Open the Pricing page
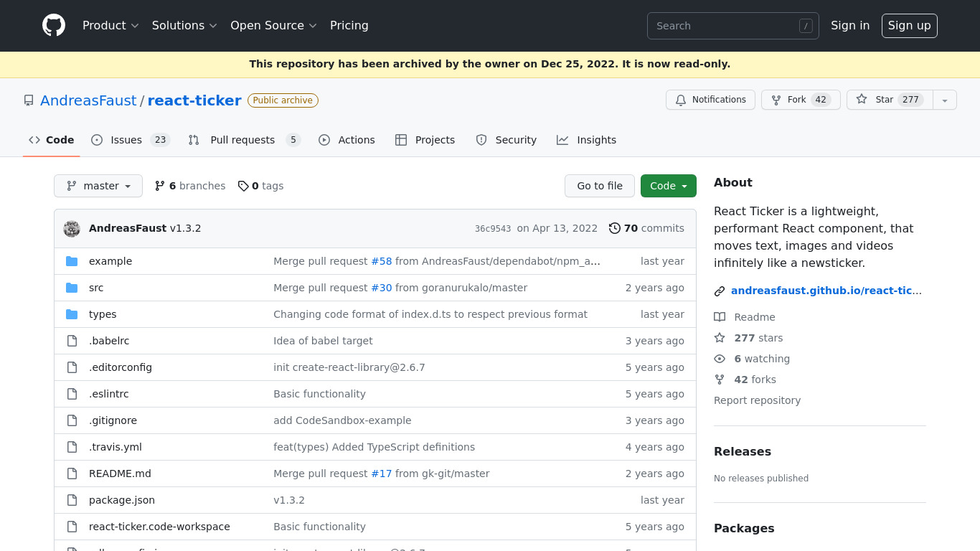 tap(349, 25)
